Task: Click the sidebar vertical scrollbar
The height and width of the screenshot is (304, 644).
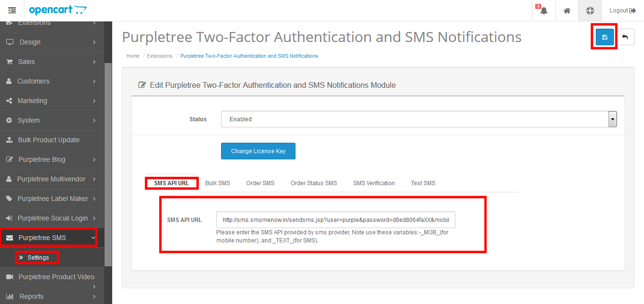Action: 108,164
